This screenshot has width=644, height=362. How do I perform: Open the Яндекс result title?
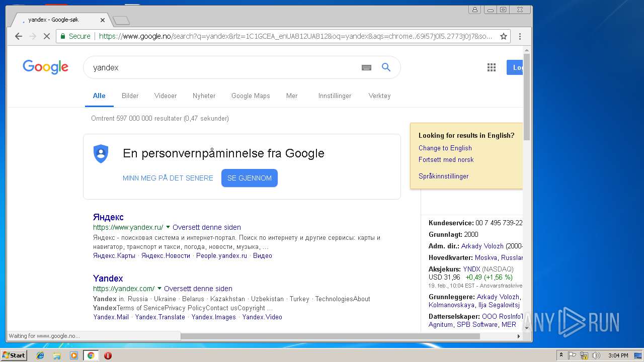[x=108, y=217]
